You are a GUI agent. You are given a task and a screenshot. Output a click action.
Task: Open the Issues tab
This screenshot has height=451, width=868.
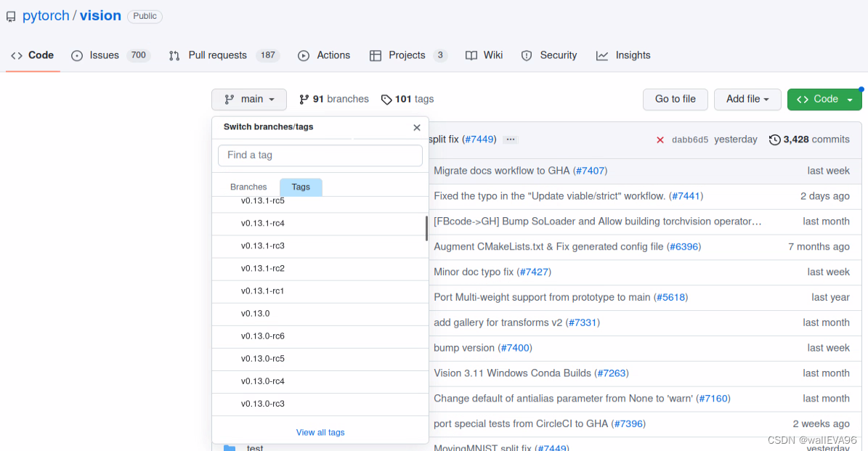point(110,55)
